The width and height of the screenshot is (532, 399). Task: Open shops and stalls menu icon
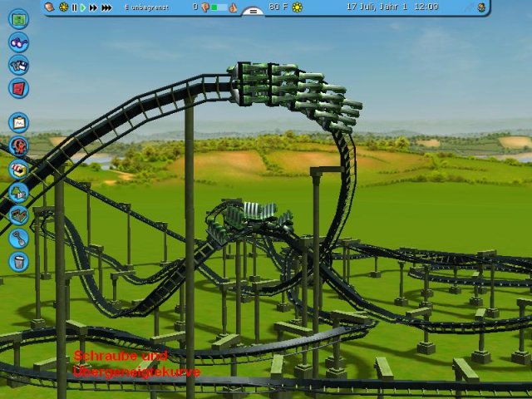[x=18, y=169]
